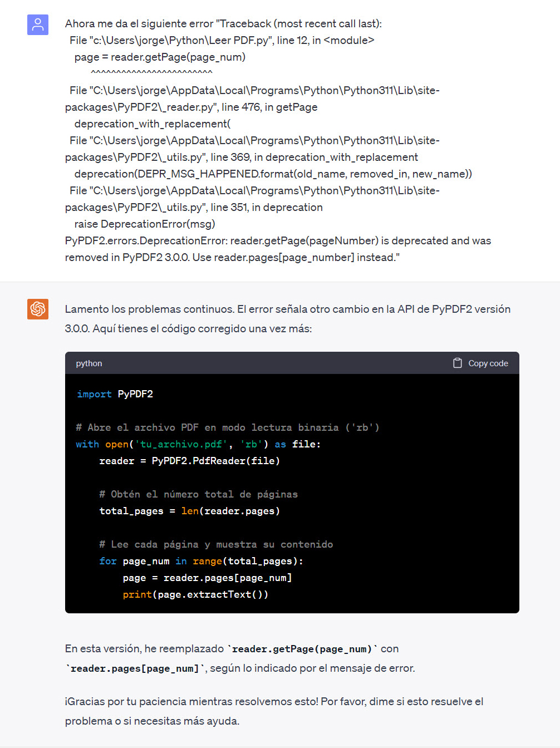This screenshot has height=748, width=560.
Task: Click the PyPDF2.PdfReader(file) code line
Action: click(x=189, y=461)
